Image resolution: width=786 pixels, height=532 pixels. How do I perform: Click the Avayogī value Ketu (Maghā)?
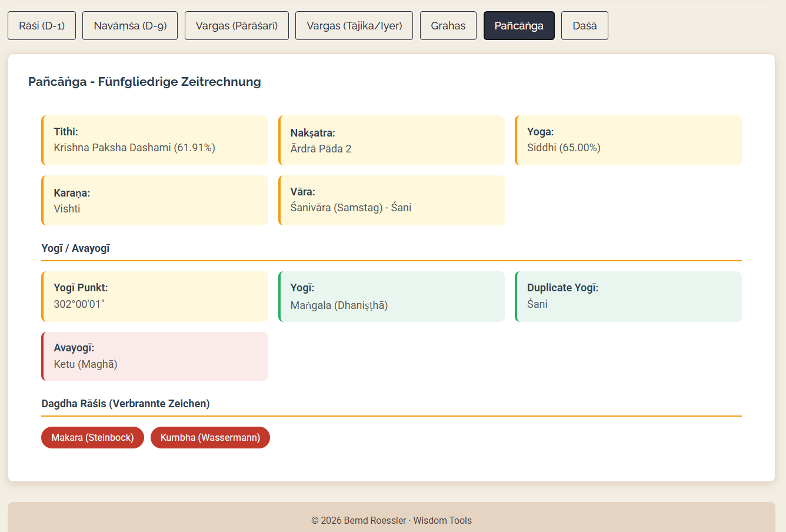tap(85, 364)
